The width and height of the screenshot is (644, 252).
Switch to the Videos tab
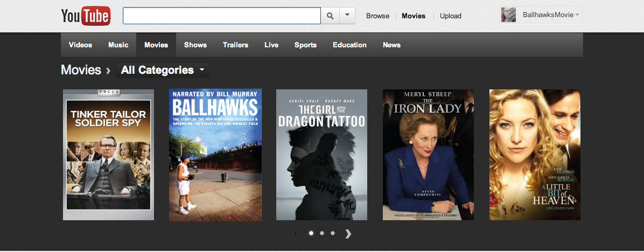pos(81,45)
